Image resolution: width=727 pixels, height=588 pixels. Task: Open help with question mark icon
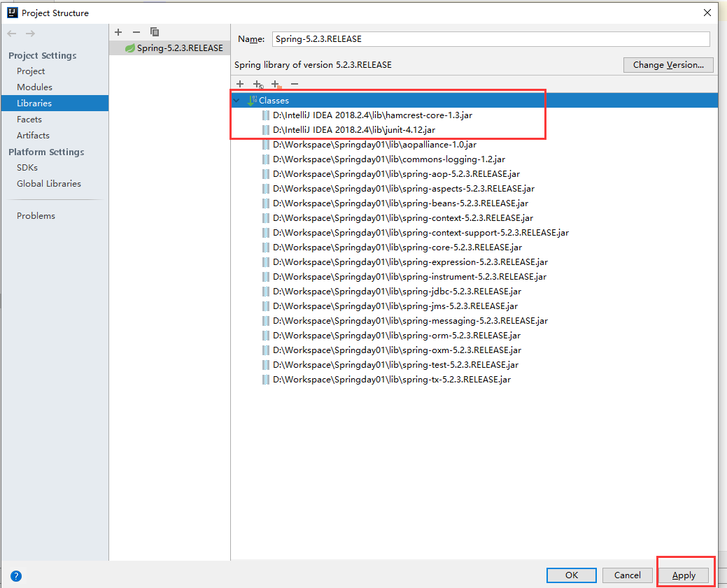[16, 576]
